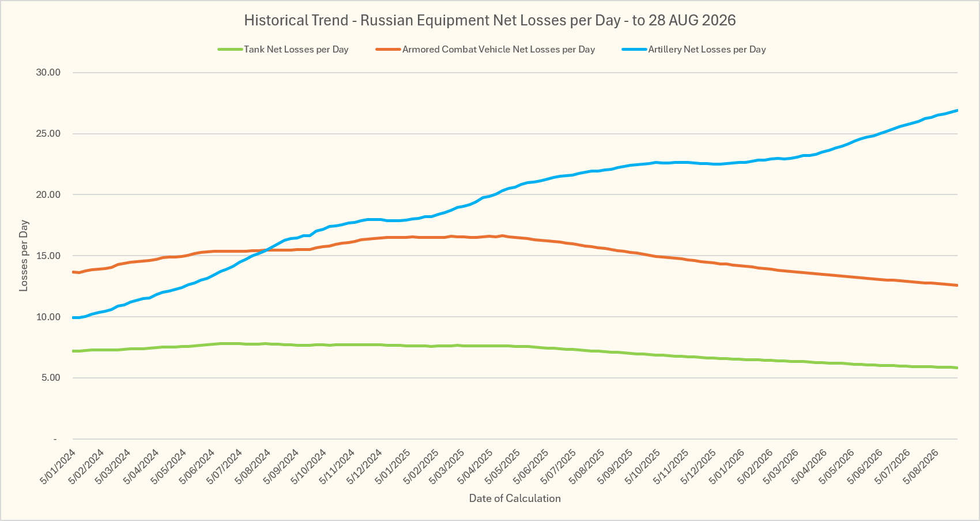The height and width of the screenshot is (521, 980).
Task: Click the 5/04/2024 date label
Action: [140, 466]
